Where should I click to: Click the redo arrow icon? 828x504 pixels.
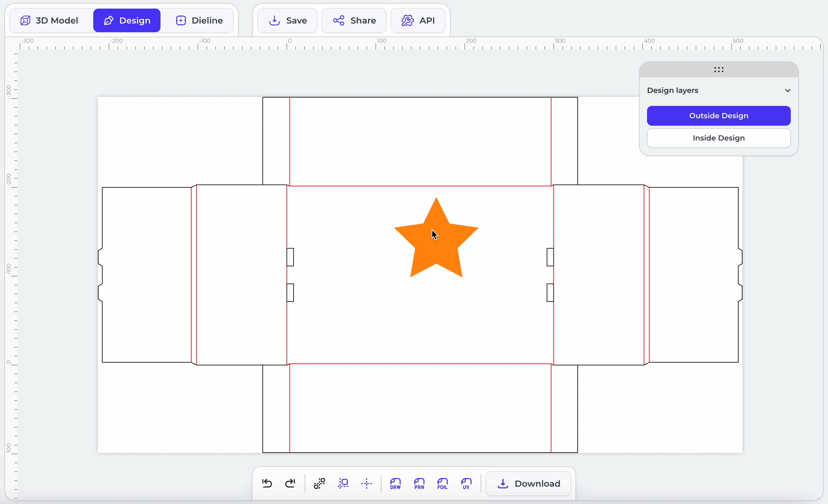click(290, 483)
